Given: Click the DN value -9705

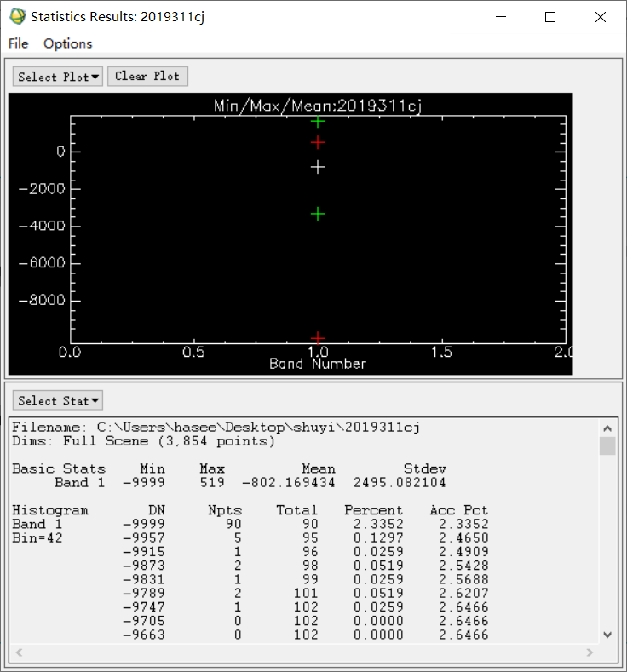Looking at the screenshot, I should click(x=144, y=621).
